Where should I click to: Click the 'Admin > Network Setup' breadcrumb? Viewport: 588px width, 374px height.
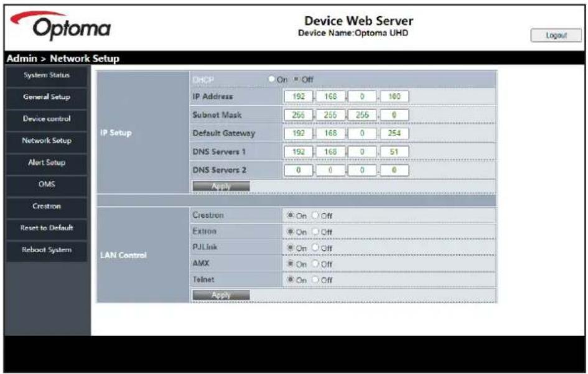pos(63,58)
